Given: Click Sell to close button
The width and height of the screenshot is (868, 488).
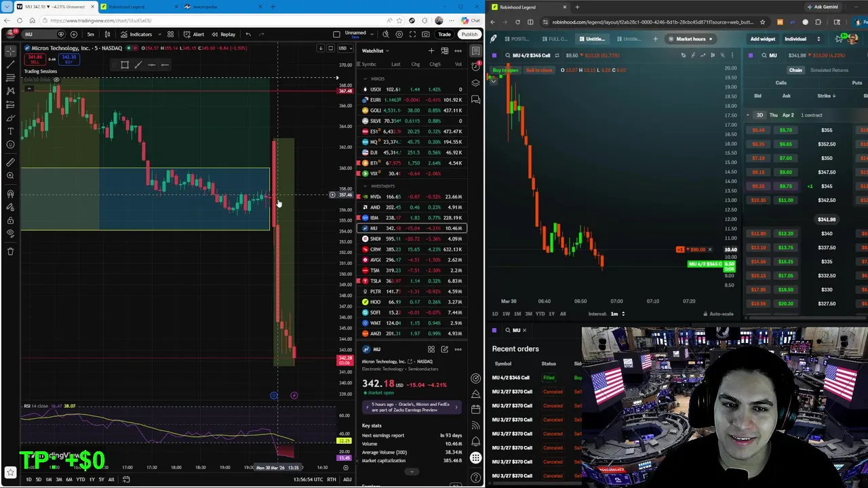Looking at the screenshot, I should point(539,70).
